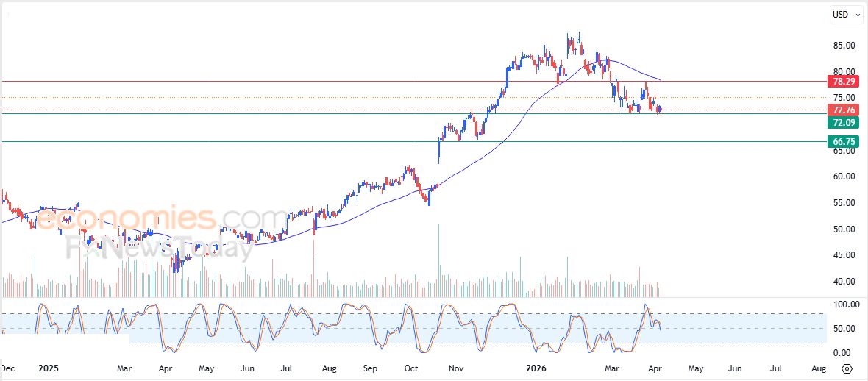Screen dimensions: 868x381
Task: Click the Nov label on time axis
Action: point(456,368)
